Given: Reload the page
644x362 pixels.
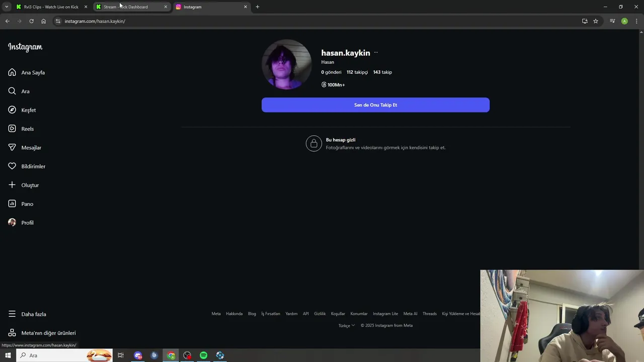Looking at the screenshot, I should [31, 21].
